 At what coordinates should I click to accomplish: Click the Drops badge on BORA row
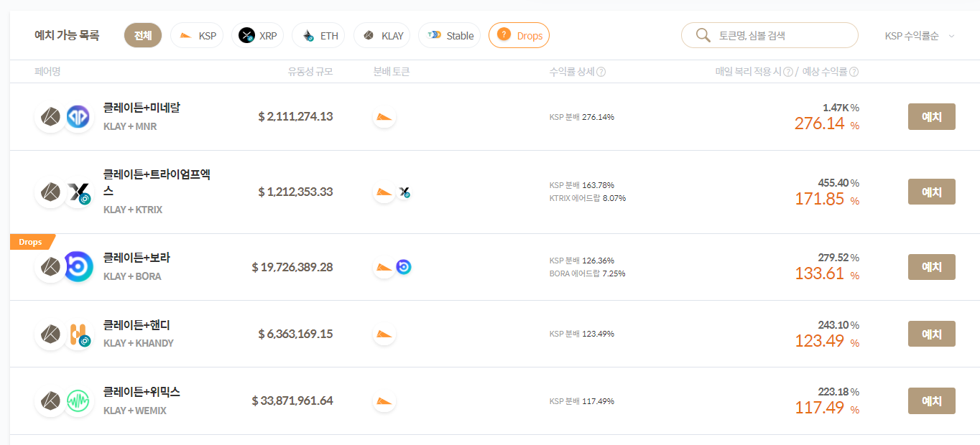click(x=31, y=242)
